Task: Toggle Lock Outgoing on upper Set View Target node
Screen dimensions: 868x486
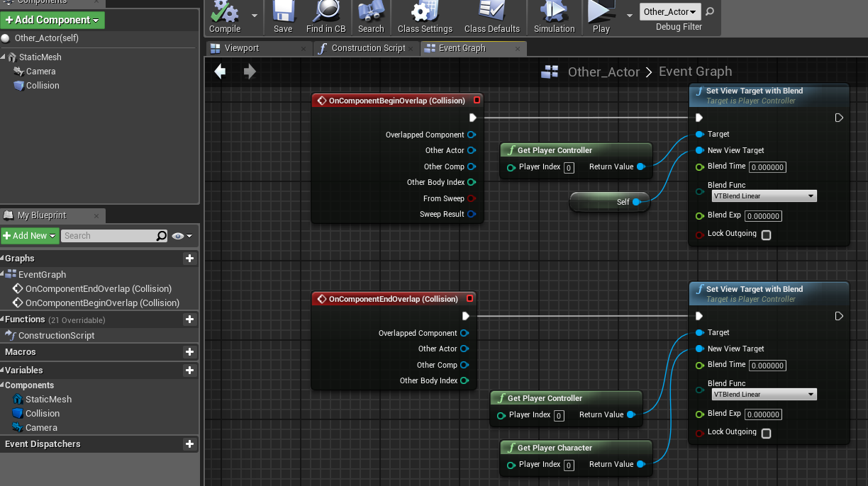Action: [x=766, y=234]
